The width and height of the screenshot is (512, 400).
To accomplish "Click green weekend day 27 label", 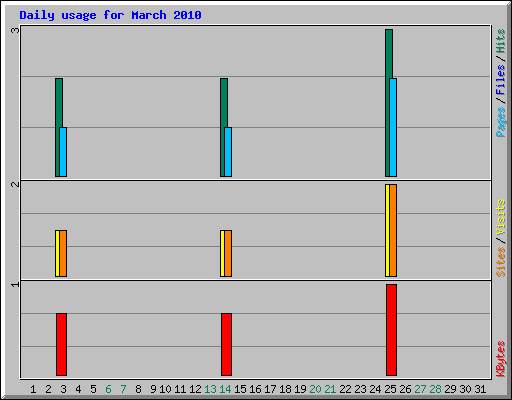I will tap(420, 389).
